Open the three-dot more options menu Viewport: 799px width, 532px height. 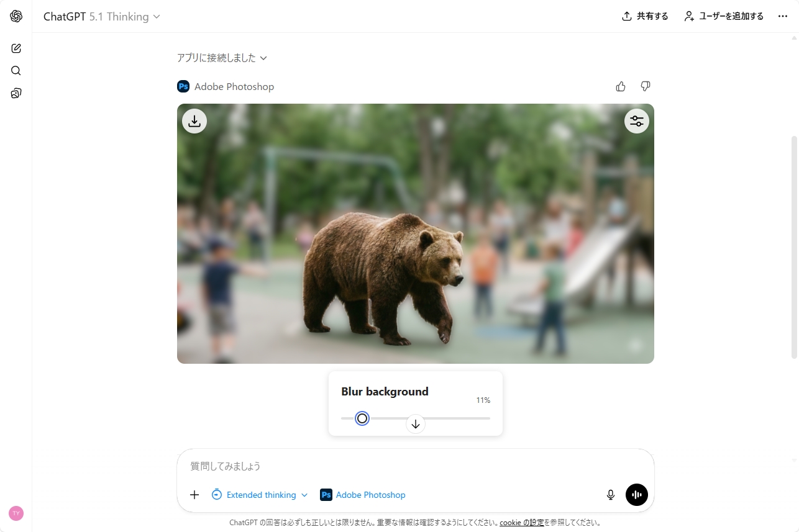click(x=783, y=16)
